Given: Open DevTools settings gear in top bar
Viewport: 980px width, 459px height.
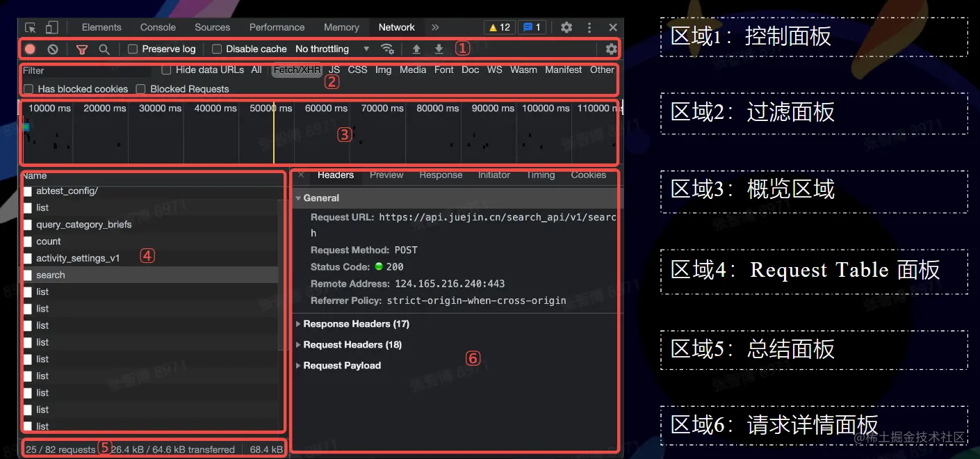Looking at the screenshot, I should (x=566, y=27).
